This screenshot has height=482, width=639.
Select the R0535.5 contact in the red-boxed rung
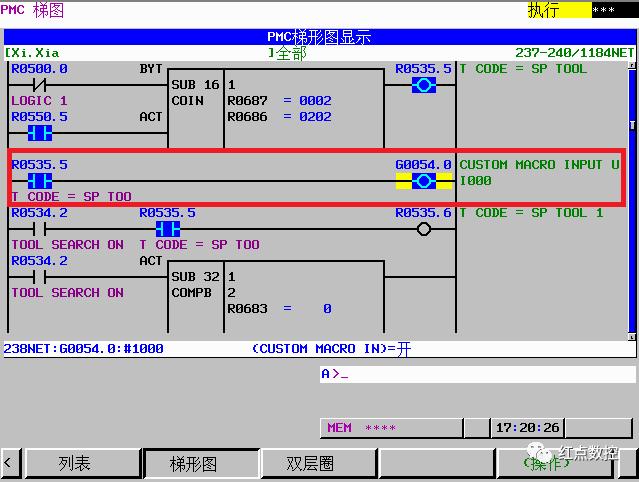coord(41,181)
